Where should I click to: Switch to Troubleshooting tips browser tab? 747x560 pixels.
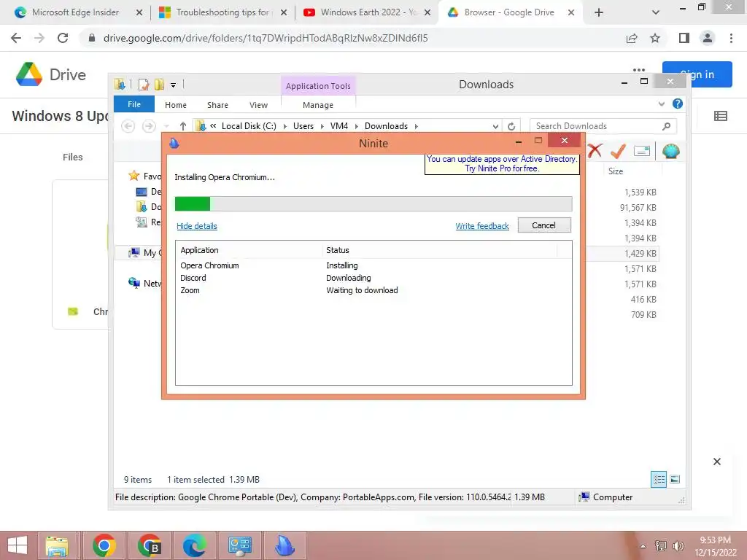[x=222, y=12]
